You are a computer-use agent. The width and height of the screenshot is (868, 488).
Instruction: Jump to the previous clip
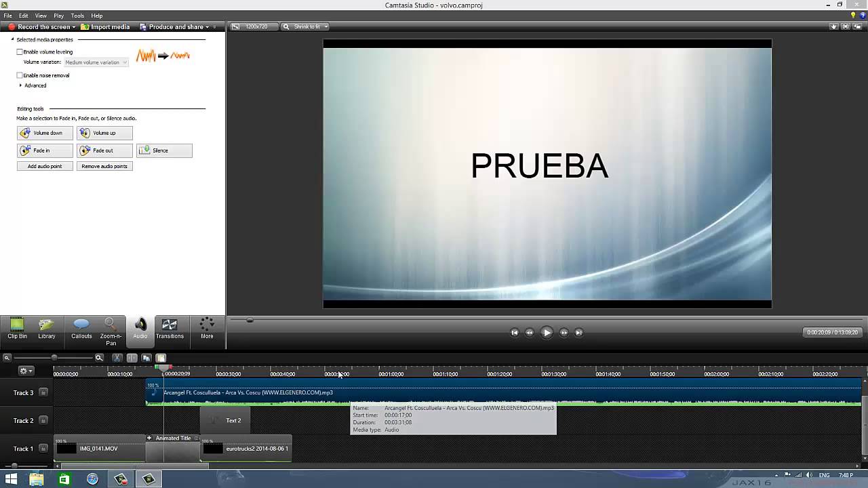(x=514, y=332)
